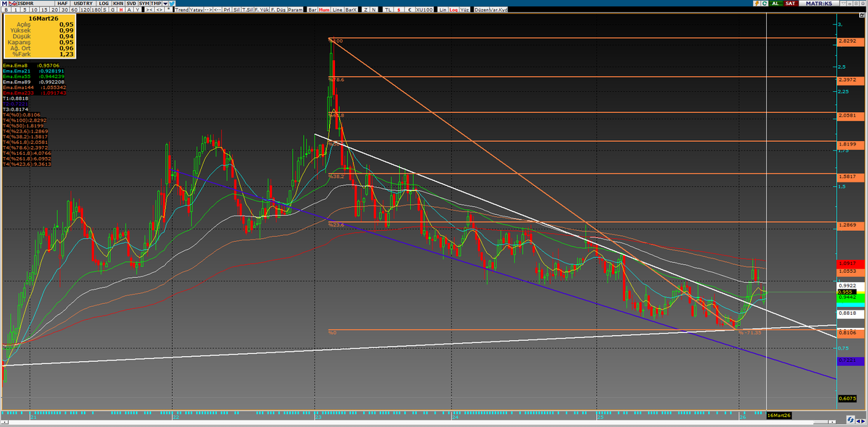
Task: Toggle the LOG button in title bar
Action: [104, 4]
